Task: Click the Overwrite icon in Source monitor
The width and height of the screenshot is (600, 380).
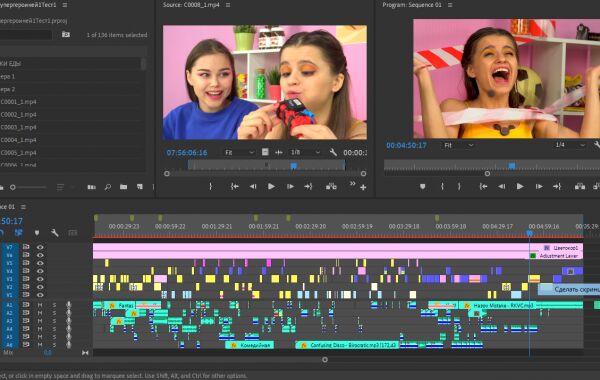Action: [x=331, y=186]
